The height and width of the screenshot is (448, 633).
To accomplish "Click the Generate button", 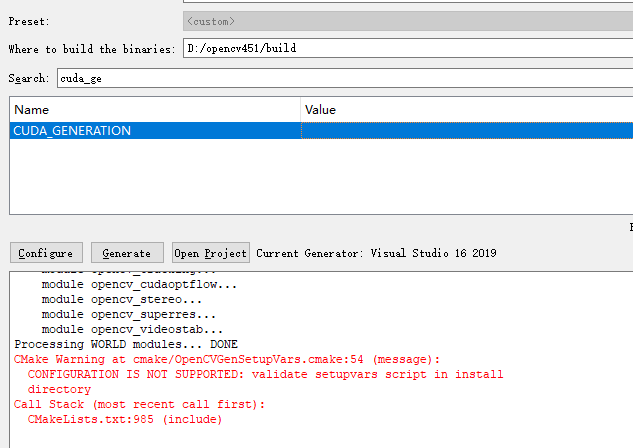I will [x=127, y=253].
